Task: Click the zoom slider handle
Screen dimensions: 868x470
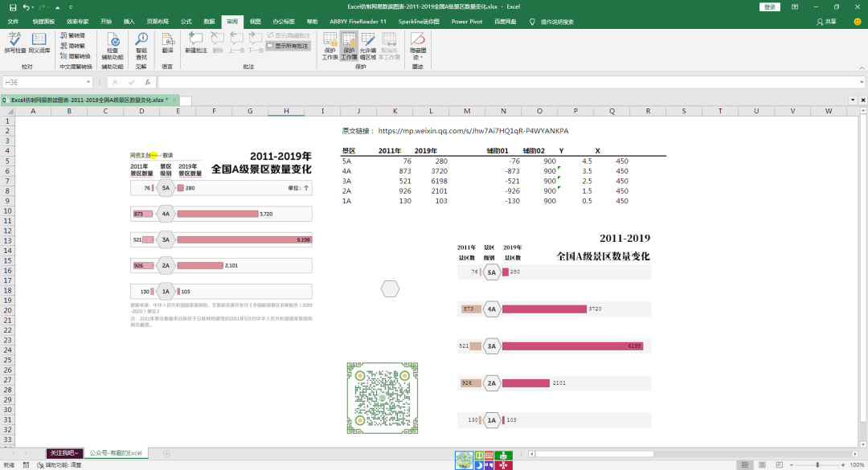Action: [817, 465]
